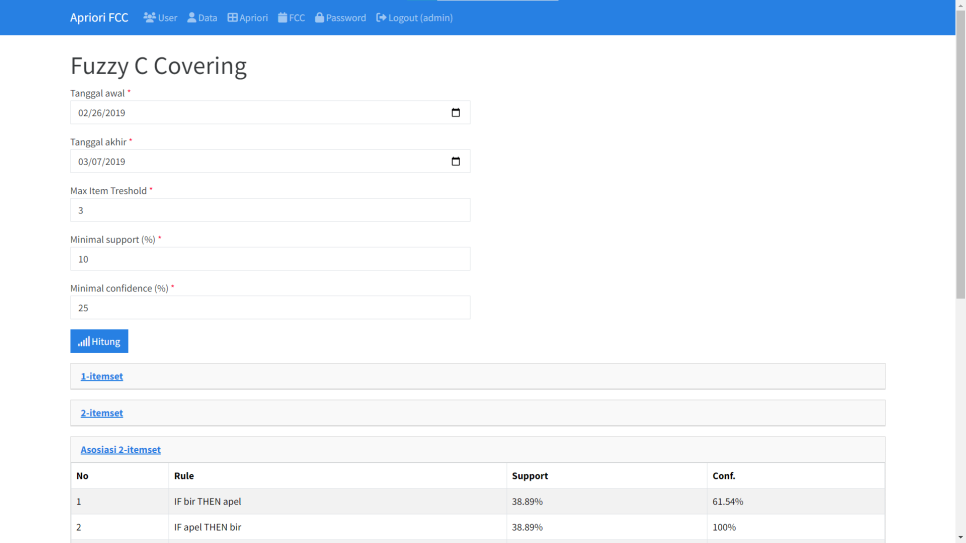Click the Logout arrow icon

tap(381, 18)
